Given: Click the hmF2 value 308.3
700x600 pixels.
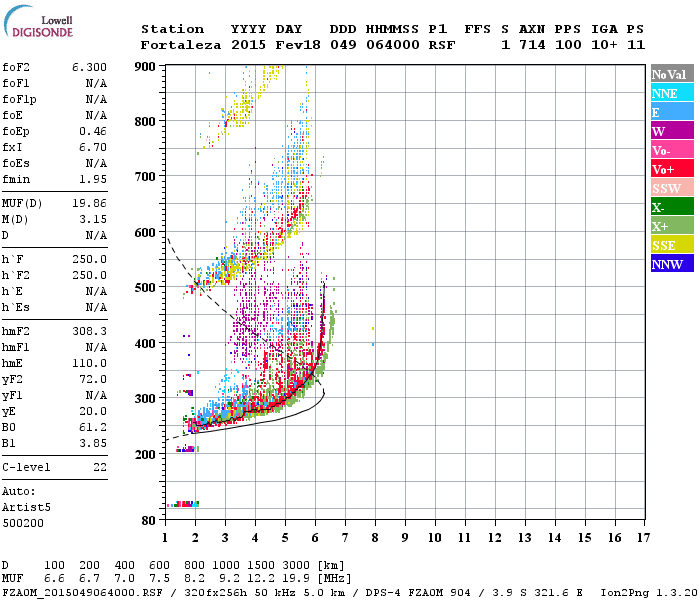Looking at the screenshot, I should pyautogui.click(x=89, y=331).
